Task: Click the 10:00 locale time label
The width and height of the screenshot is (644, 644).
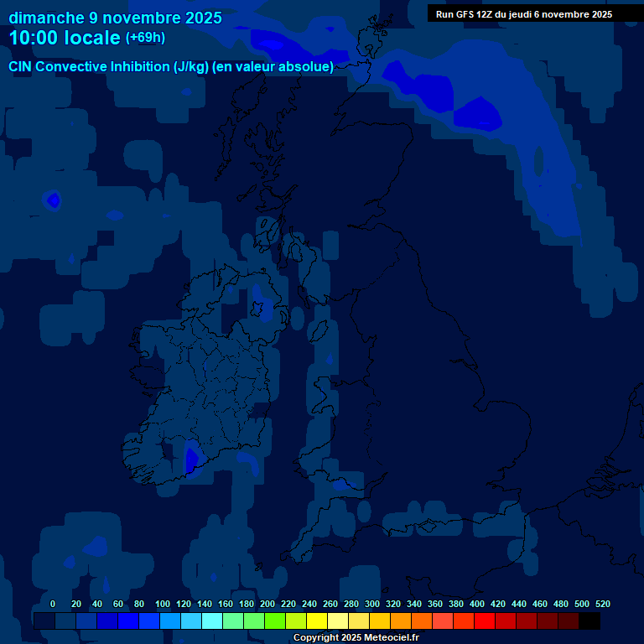Action: coord(65,38)
